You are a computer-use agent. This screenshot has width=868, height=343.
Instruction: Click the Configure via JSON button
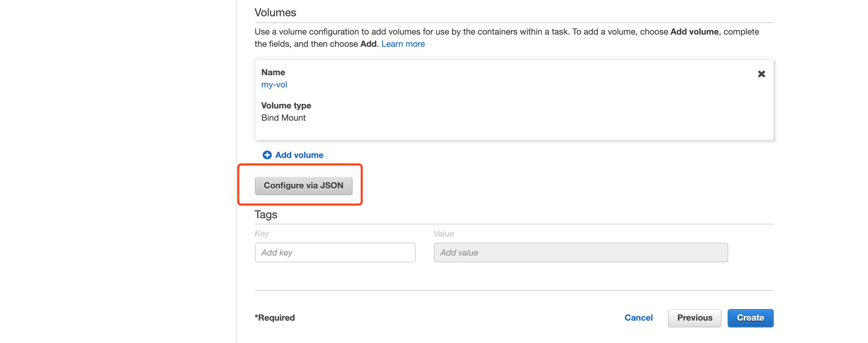pos(303,186)
